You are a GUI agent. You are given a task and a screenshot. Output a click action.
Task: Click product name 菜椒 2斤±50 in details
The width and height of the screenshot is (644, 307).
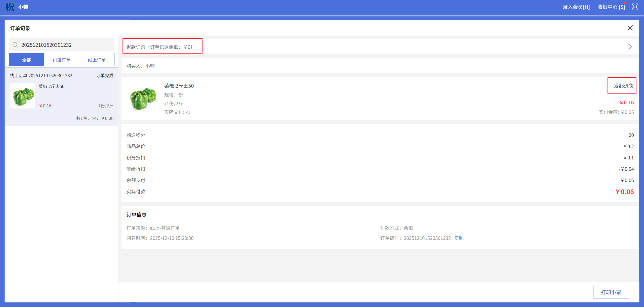(x=179, y=86)
